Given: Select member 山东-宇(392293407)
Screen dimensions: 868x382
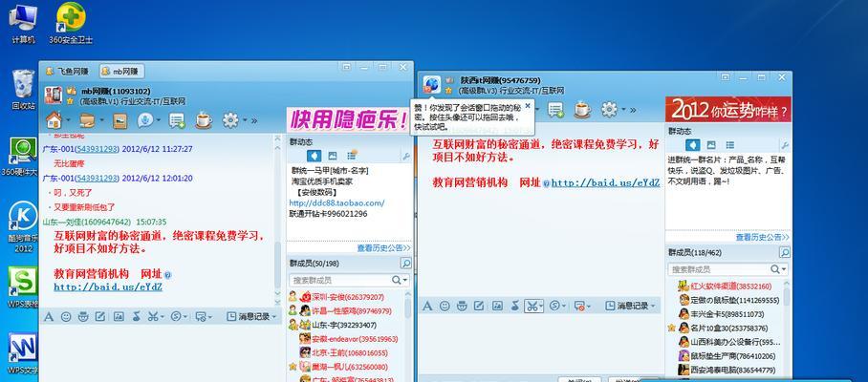Looking at the screenshot, I should pyautogui.click(x=344, y=325).
